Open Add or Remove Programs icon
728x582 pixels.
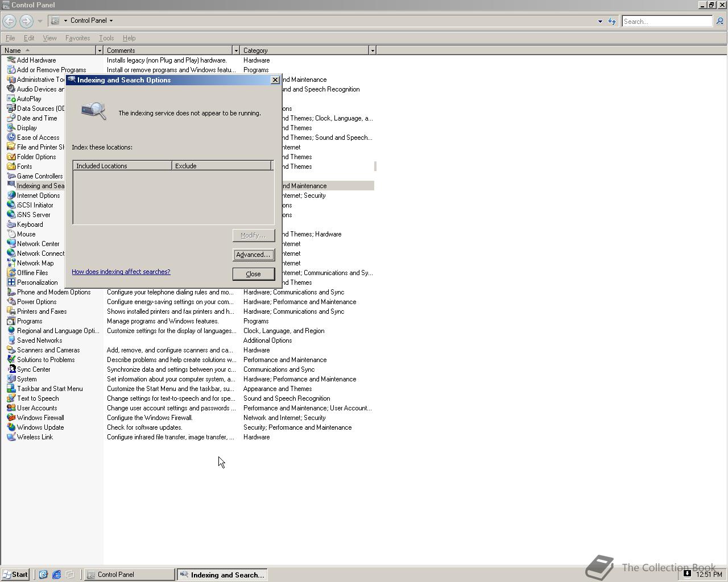[x=11, y=70]
